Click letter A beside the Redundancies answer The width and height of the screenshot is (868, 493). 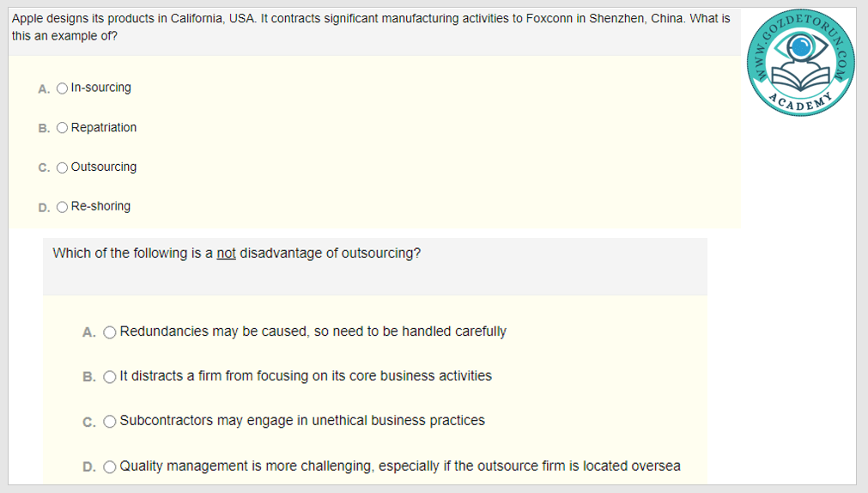pyautogui.click(x=89, y=332)
